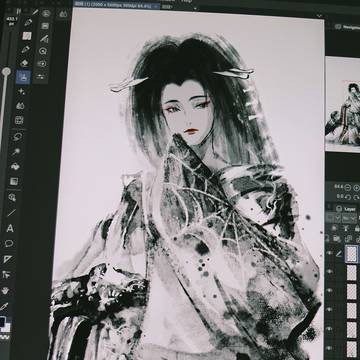Select the top layer thumbnail
Image resolution: width=360 pixels, height=360 pixels.
pyautogui.click(x=352, y=254)
